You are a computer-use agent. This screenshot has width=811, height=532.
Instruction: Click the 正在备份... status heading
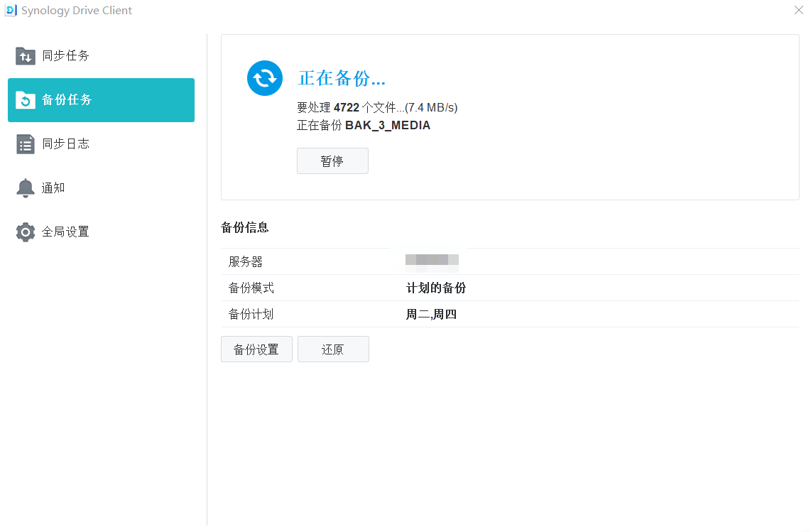(x=342, y=78)
